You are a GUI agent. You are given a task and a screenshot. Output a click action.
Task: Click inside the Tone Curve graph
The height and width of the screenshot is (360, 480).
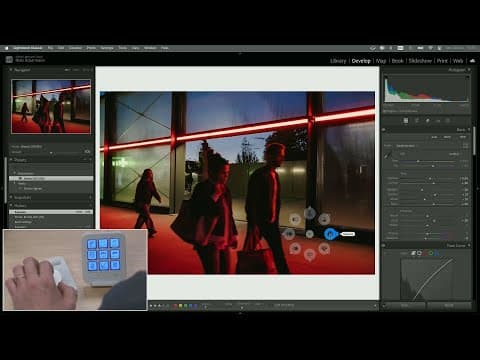(x=427, y=279)
